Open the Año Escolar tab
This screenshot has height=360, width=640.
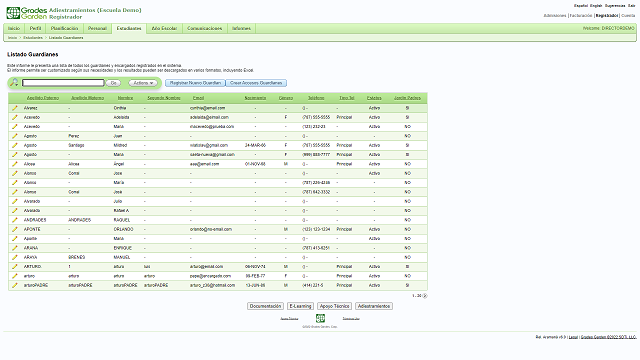(164, 28)
